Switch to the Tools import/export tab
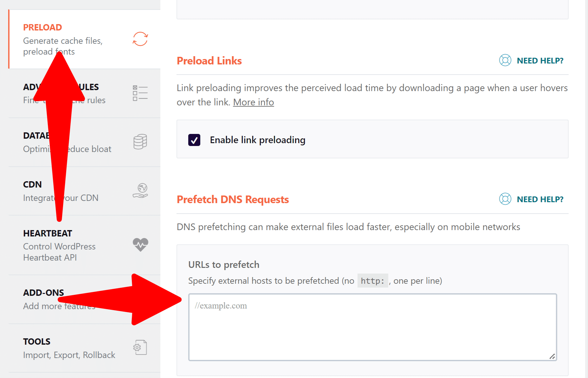The width and height of the screenshot is (588, 378). pos(36,341)
